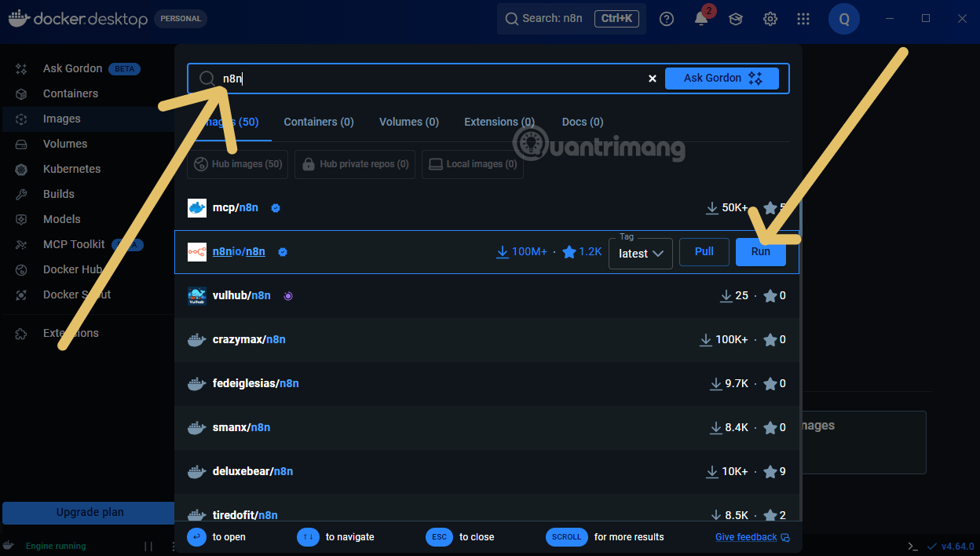Click the mcp/n8n Docker logo icon
This screenshot has height=556, width=980.
[197, 208]
